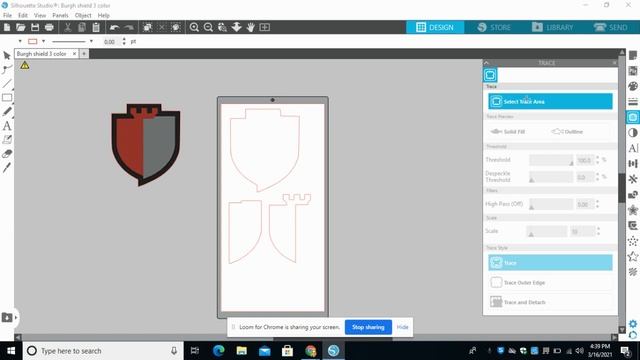Image resolution: width=640 pixels, height=360 pixels.
Task: Select the Knife tool
Action: pyautogui.click(x=7, y=168)
